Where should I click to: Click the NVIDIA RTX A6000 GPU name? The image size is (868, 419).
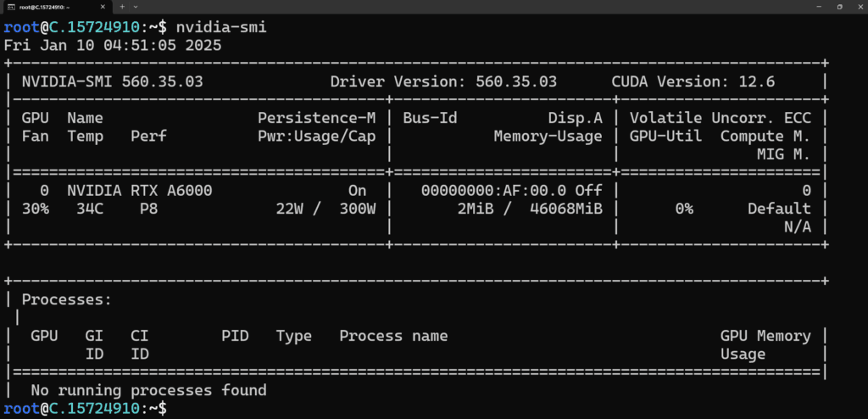tap(139, 191)
